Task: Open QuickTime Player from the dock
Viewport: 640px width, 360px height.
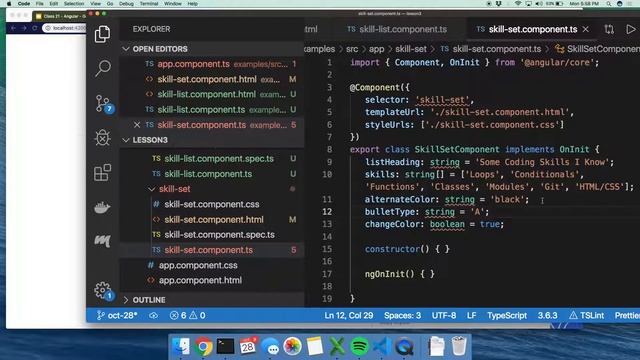Action: 404,347
